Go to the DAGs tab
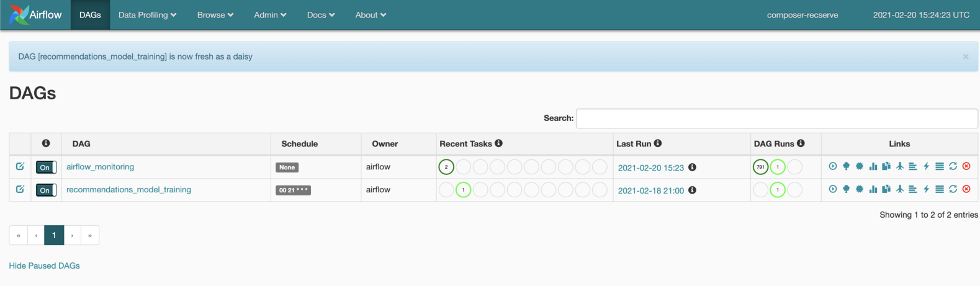This screenshot has height=286, width=980. point(90,15)
